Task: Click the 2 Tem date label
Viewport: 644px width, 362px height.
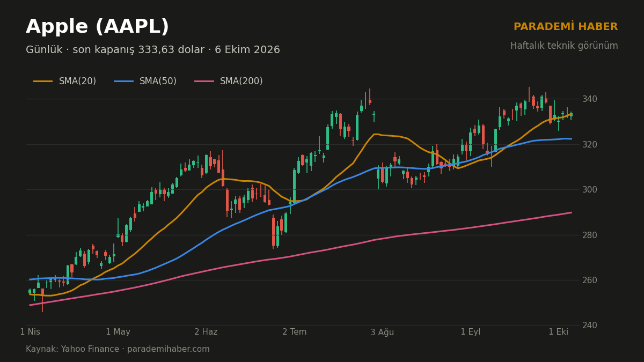Action: 295,332
